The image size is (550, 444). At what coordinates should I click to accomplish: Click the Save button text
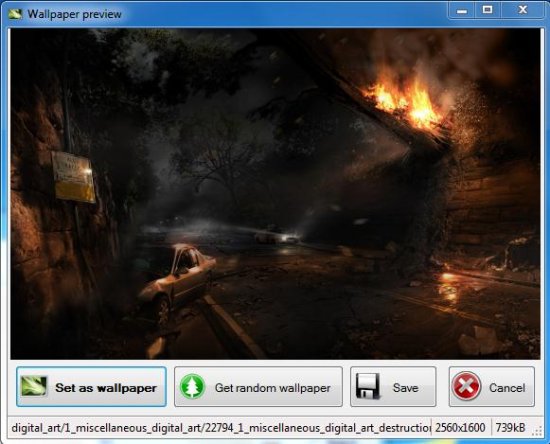[x=405, y=388]
